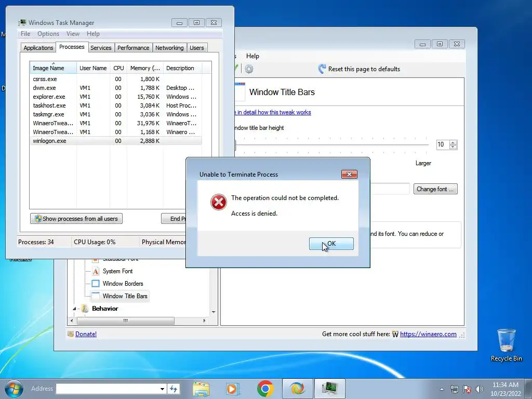
Task: Sort processes by Memory column
Action: [145, 68]
